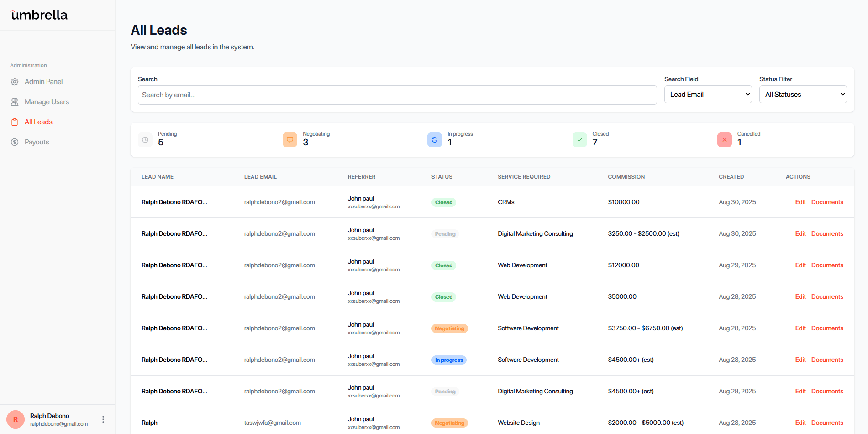868x434 pixels.
Task: Click the Negotiating badge on the Ralph row
Action: [x=449, y=423]
